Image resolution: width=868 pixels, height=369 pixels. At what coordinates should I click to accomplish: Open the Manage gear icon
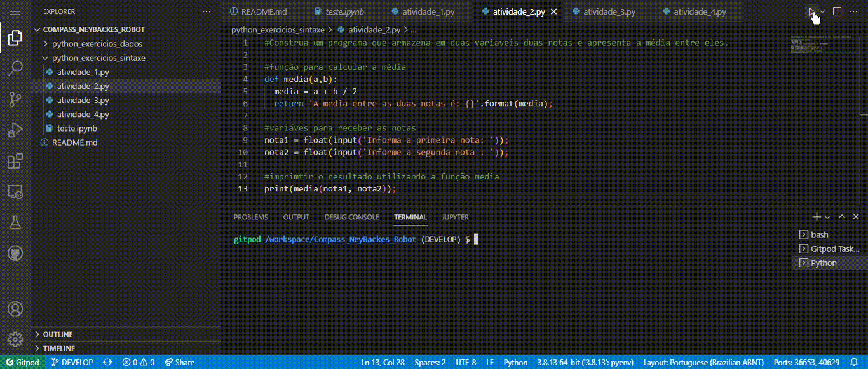point(15,339)
